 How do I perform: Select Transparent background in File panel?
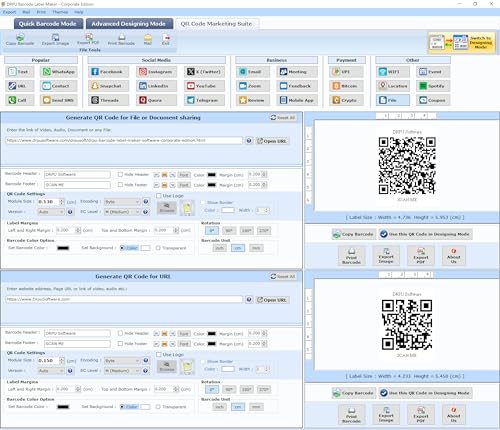[158, 248]
